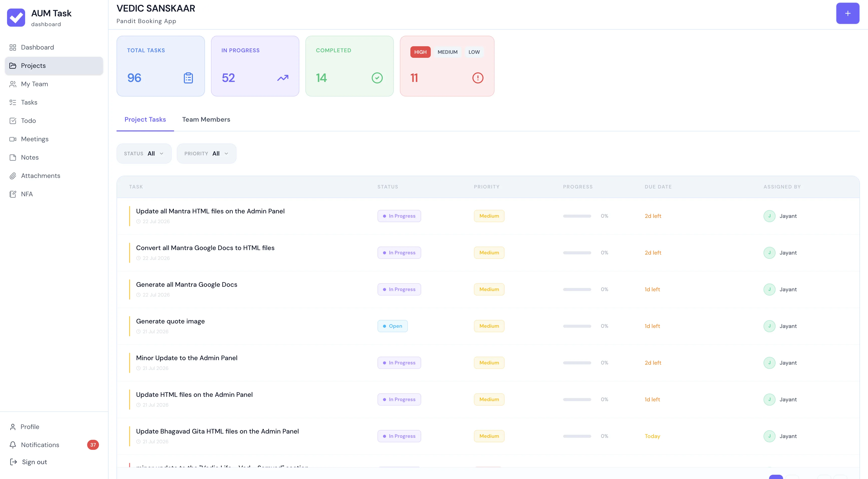The height and width of the screenshot is (479, 868).
Task: Open Meetings video section
Action: coord(54,139)
